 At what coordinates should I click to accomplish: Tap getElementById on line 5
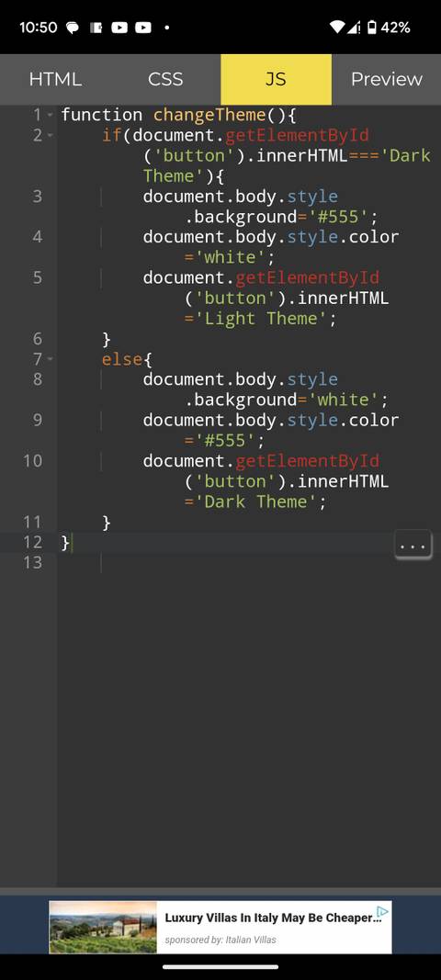307,278
